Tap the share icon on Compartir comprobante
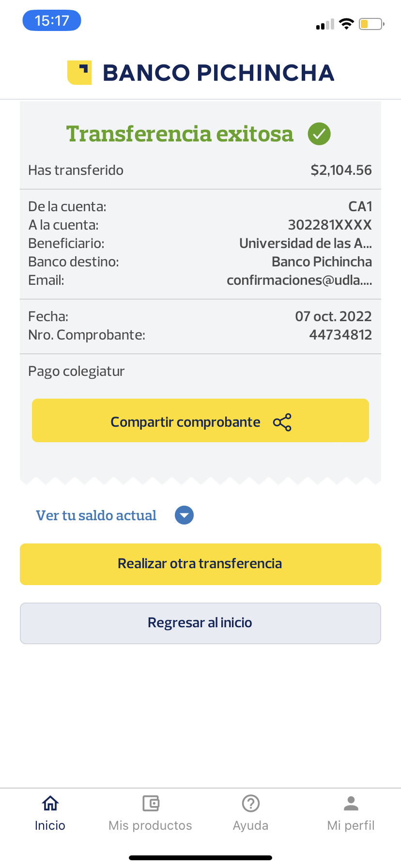This screenshot has height=868, width=401. pyautogui.click(x=282, y=422)
